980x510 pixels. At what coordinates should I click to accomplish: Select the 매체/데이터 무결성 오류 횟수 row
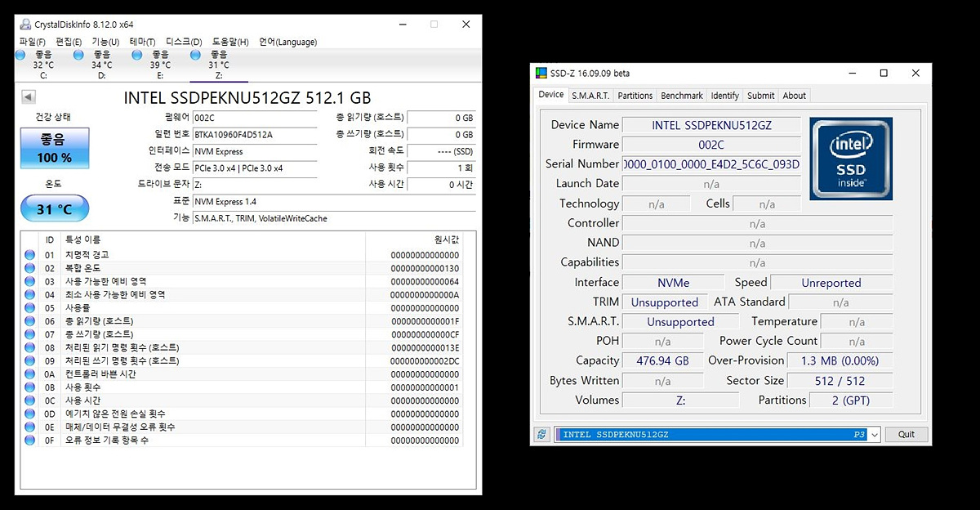[x=242, y=427]
